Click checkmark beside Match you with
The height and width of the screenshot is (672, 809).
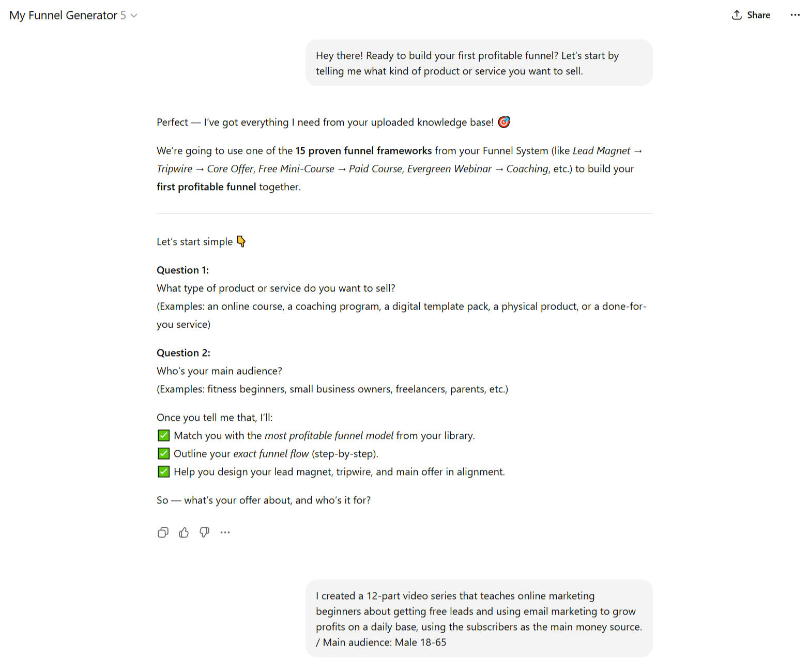[163, 435]
